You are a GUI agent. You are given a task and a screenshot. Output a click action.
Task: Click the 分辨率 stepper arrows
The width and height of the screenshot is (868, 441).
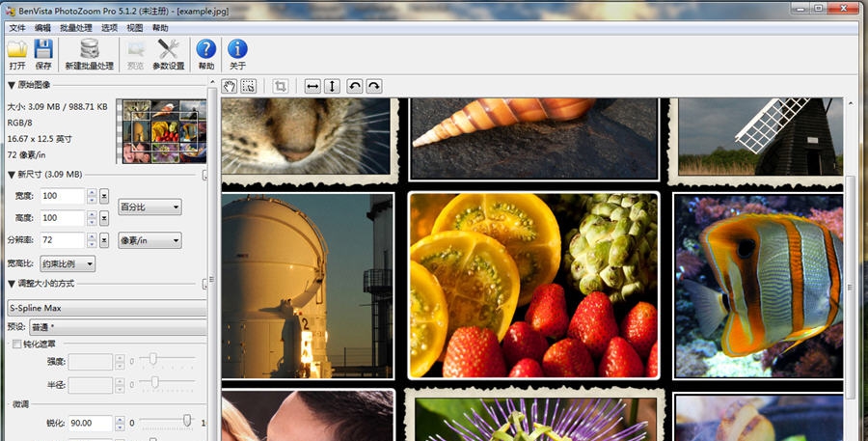[92, 240]
